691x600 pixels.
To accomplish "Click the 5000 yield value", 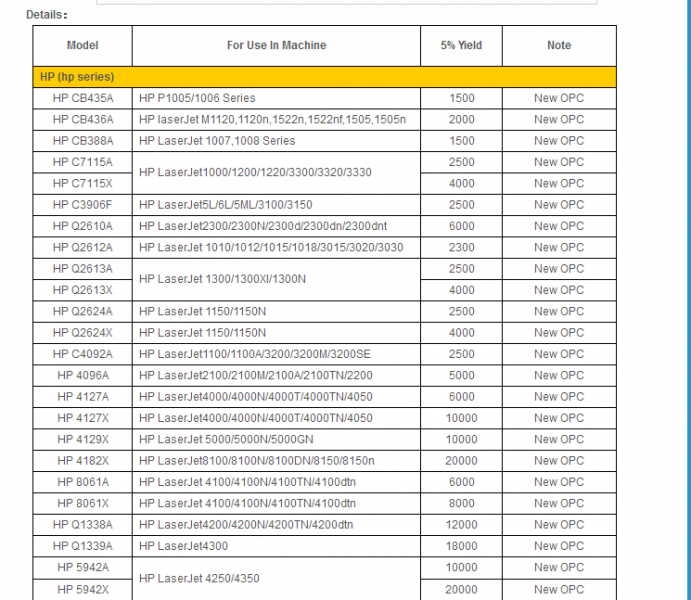I will [x=461, y=375].
